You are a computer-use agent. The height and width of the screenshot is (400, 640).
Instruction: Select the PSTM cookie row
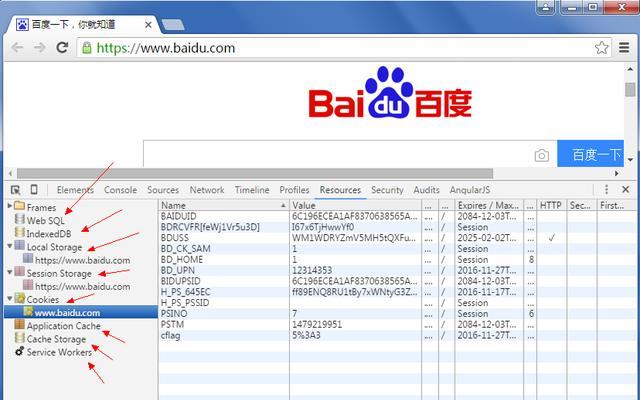pos(397,324)
